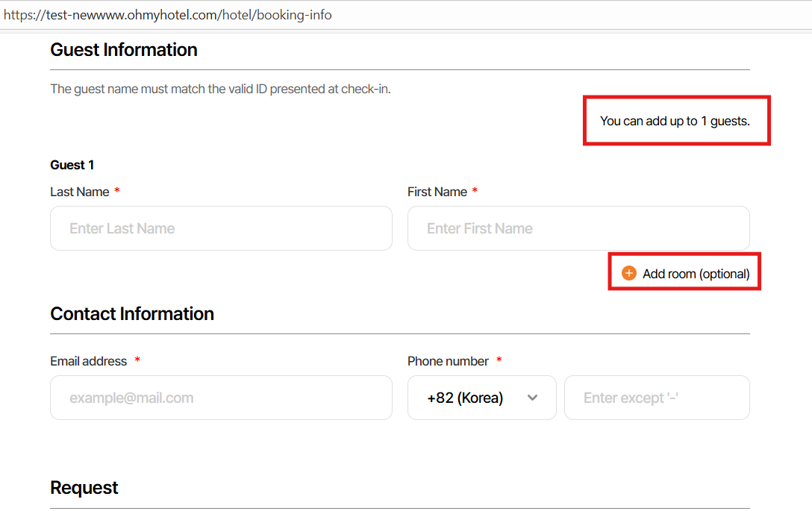Click the "Phone number" field label
The image size is (812, 511).
click(x=448, y=361)
